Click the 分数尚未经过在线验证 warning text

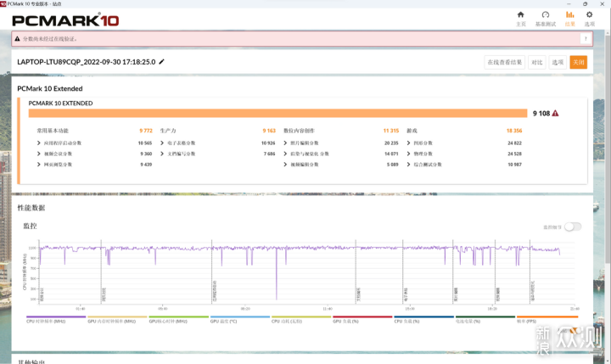click(50, 38)
